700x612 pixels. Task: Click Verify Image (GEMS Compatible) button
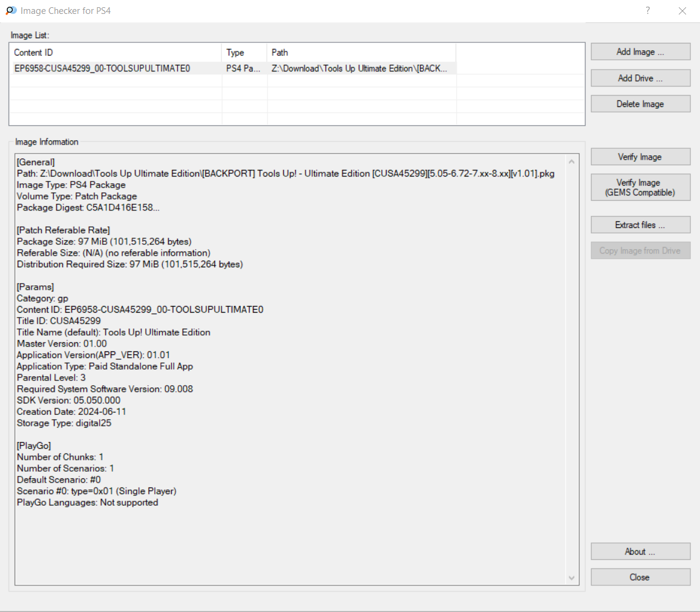640,187
